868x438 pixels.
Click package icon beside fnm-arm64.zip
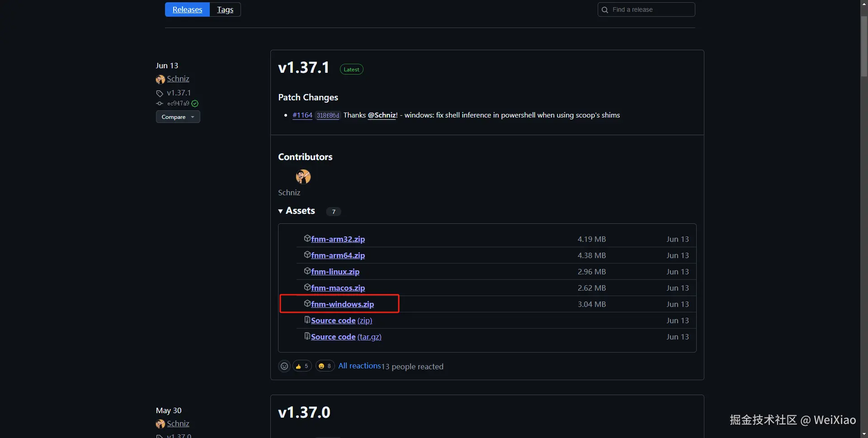tap(307, 254)
